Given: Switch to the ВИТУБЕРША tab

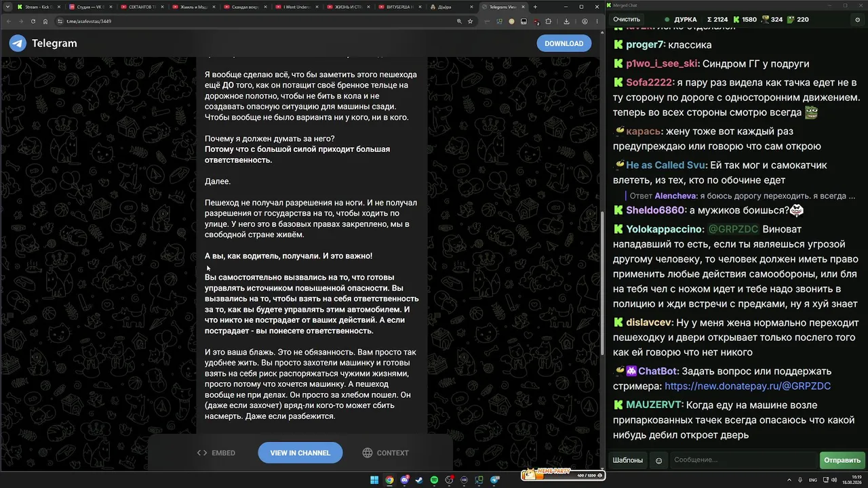Looking at the screenshot, I should [x=400, y=7].
